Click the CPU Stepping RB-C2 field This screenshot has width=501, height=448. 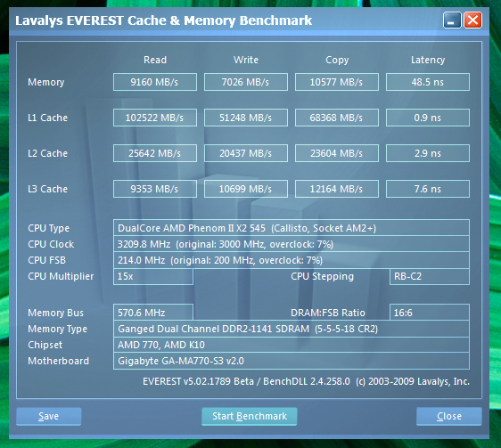pos(430,276)
